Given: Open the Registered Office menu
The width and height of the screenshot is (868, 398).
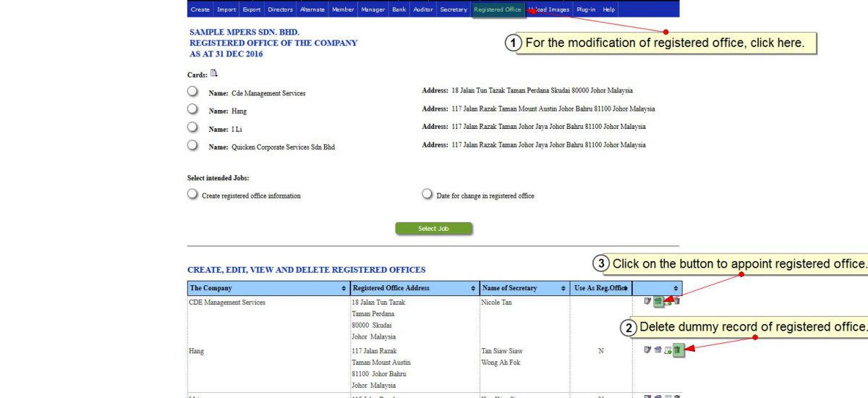Looking at the screenshot, I should click(498, 9).
